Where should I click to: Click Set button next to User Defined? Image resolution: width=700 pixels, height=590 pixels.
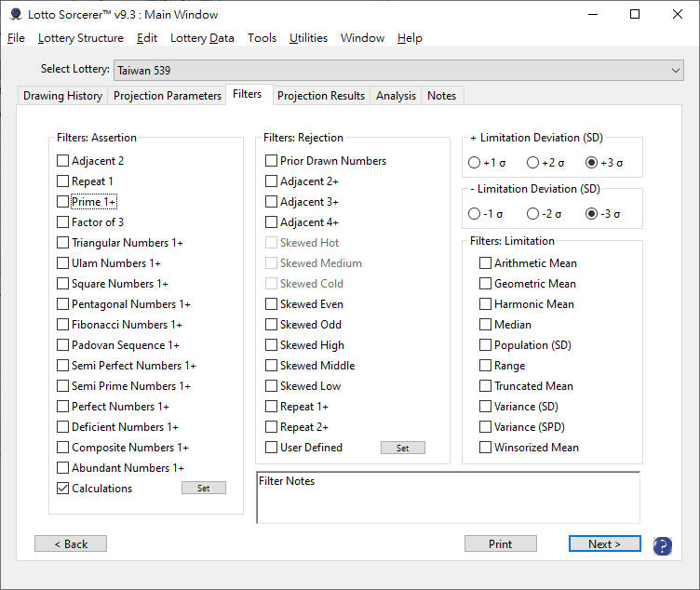tap(402, 448)
